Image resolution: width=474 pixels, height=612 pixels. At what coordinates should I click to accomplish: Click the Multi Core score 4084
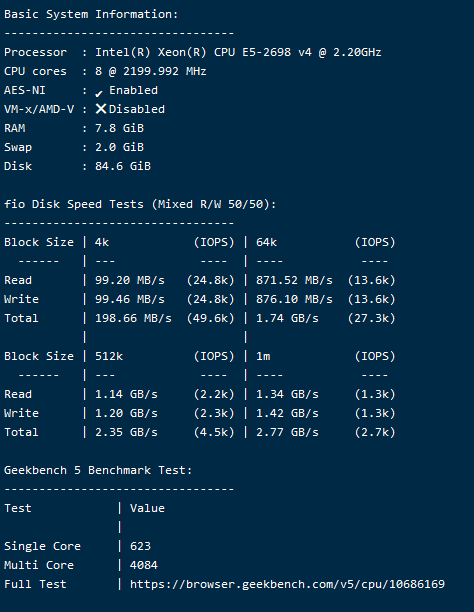point(144,565)
